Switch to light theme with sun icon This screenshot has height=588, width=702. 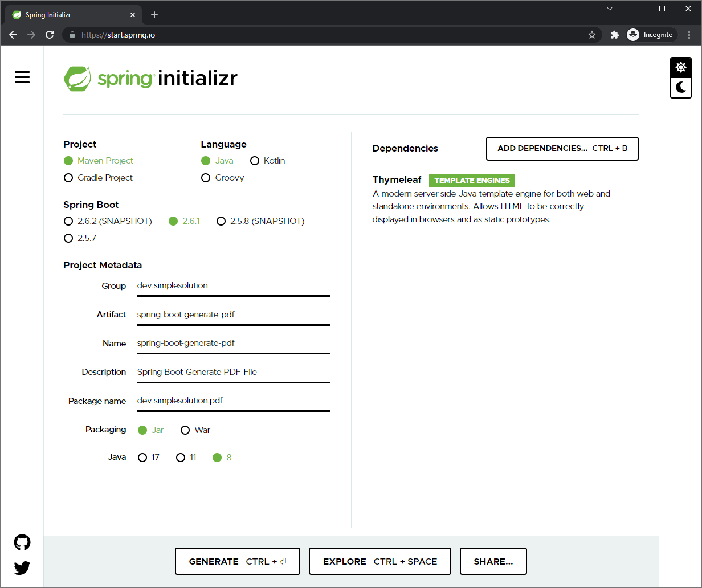(681, 67)
